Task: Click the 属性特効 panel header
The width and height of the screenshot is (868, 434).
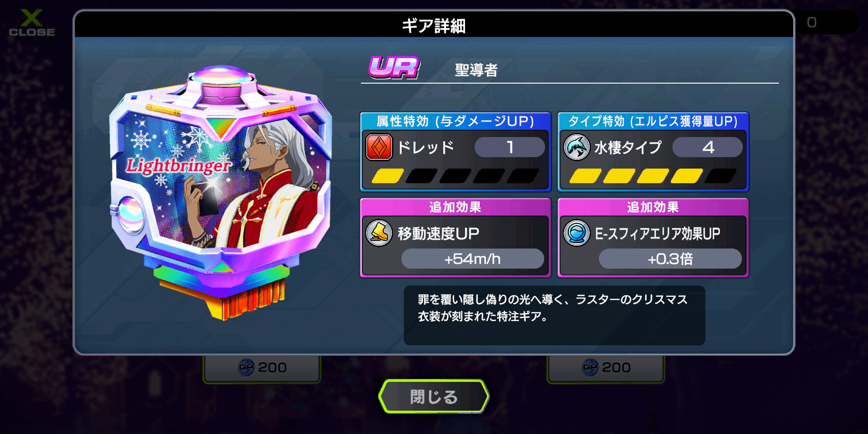Action: tap(455, 121)
